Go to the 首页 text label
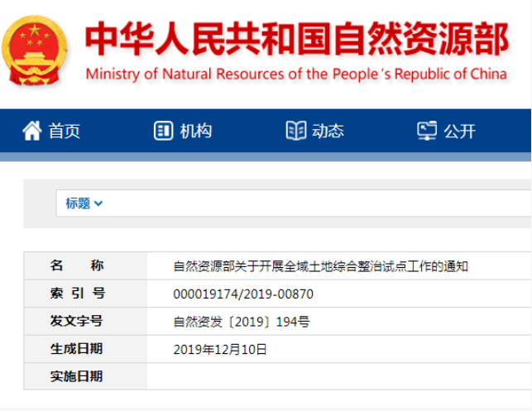This screenshot has height=411, width=532. 65,131
